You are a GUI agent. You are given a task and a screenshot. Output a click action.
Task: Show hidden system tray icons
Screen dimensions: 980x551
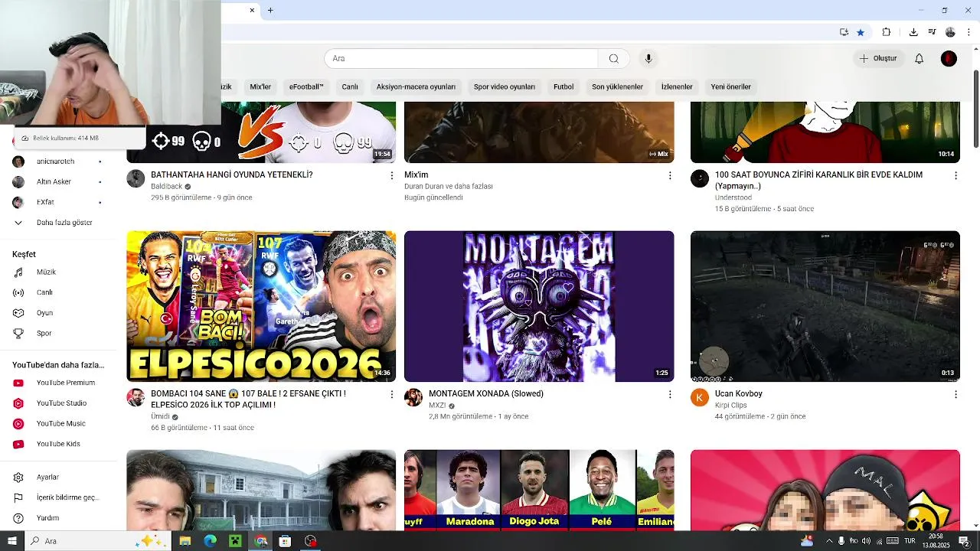tap(829, 541)
